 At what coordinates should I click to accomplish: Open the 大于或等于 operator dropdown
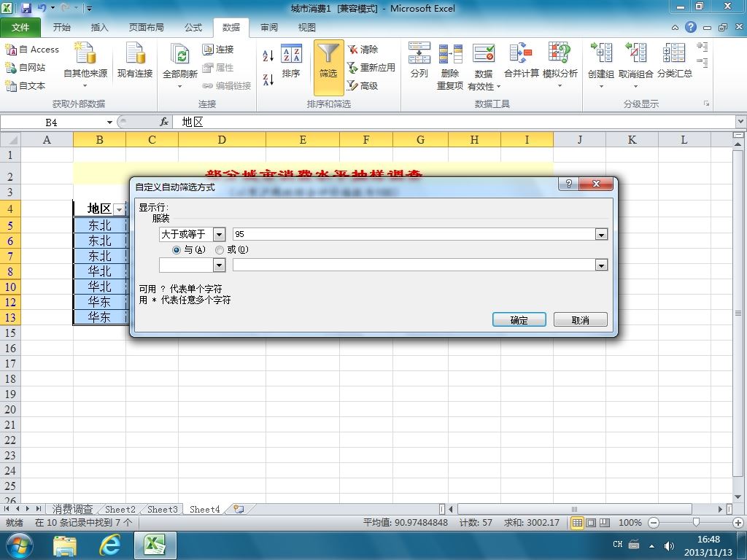(219, 234)
